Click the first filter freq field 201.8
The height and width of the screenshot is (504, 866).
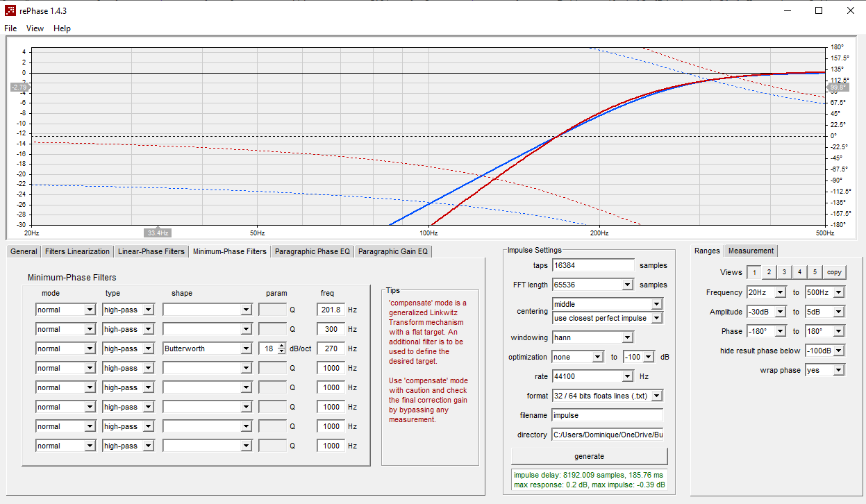point(331,310)
